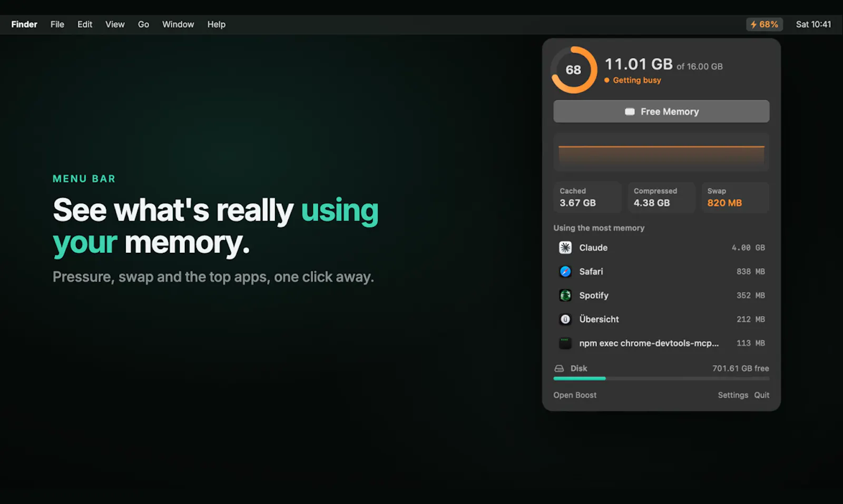843x504 pixels.
Task: Click the Spotify process name
Action: point(594,295)
